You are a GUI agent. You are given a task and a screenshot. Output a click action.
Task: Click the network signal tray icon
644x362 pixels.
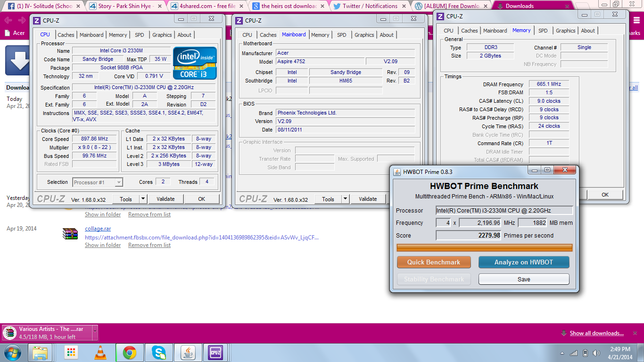click(x=574, y=353)
